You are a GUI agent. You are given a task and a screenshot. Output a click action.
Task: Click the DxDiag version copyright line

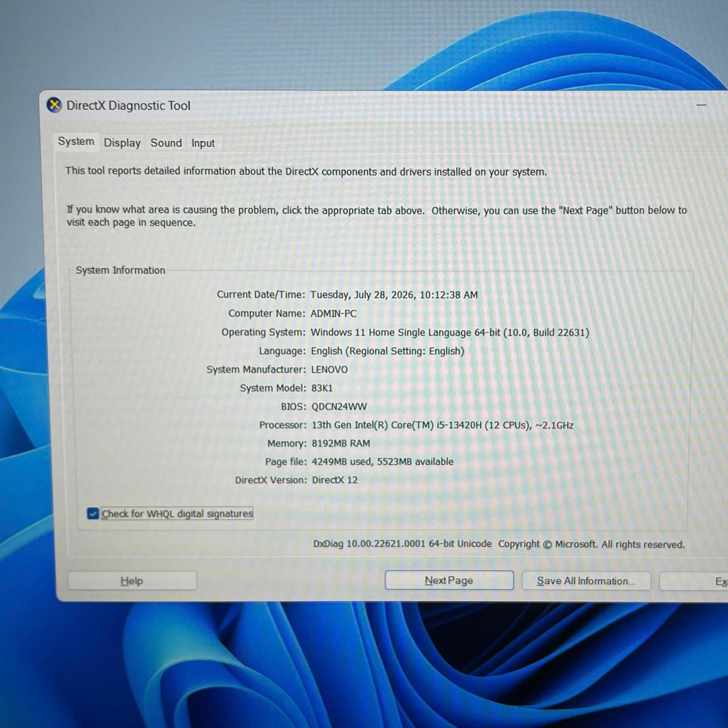coord(499,544)
